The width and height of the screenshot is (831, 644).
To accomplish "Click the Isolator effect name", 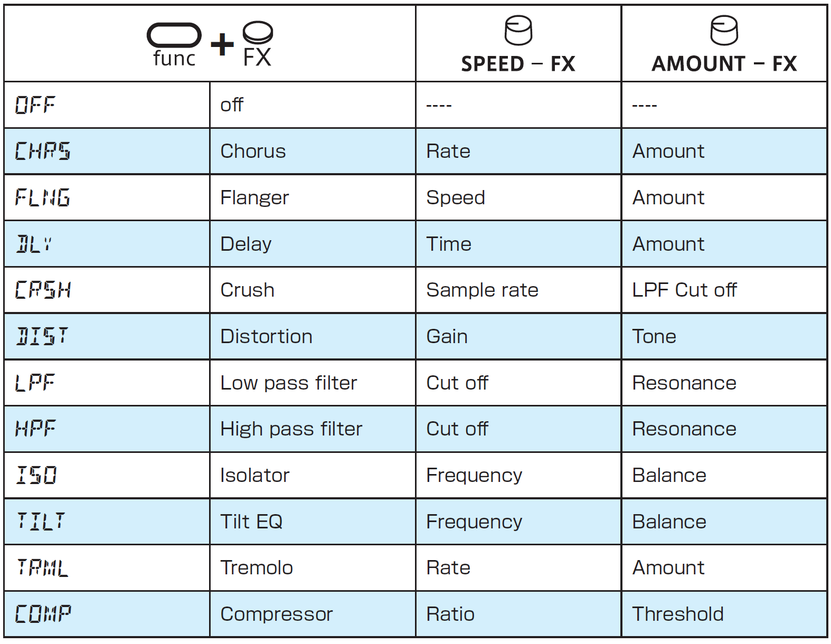I will point(255,476).
